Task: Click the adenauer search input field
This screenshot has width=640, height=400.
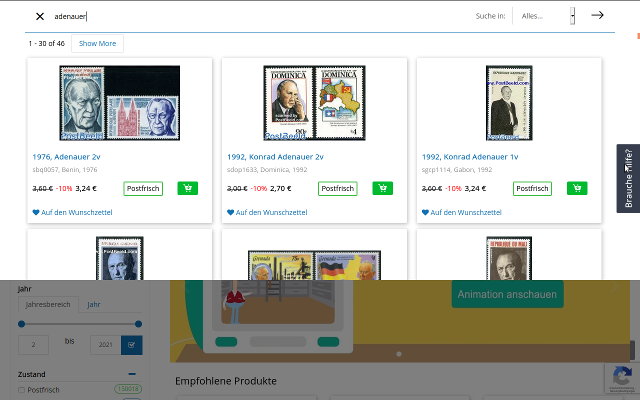Action: tap(250, 16)
